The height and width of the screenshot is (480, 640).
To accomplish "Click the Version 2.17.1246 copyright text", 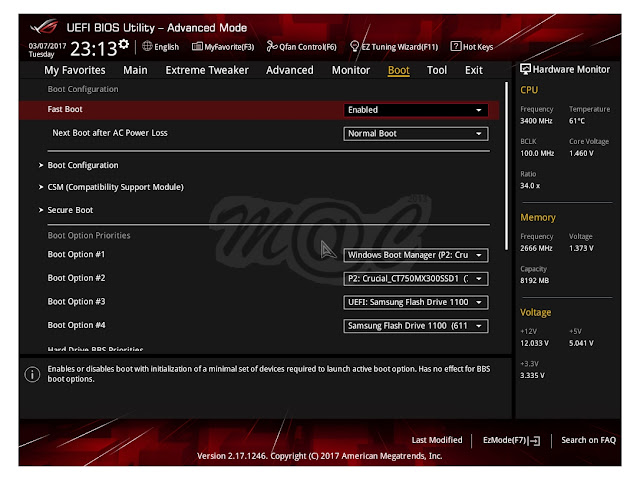I will click(x=320, y=456).
